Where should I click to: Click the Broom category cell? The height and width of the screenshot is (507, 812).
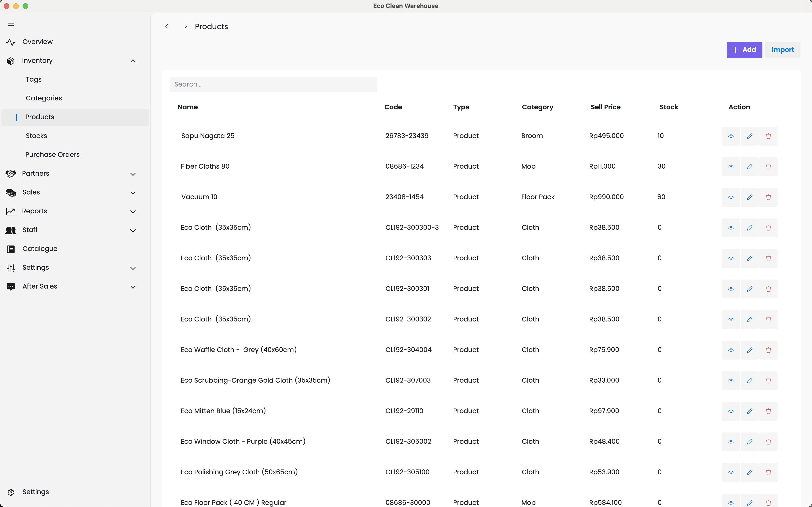pos(532,136)
